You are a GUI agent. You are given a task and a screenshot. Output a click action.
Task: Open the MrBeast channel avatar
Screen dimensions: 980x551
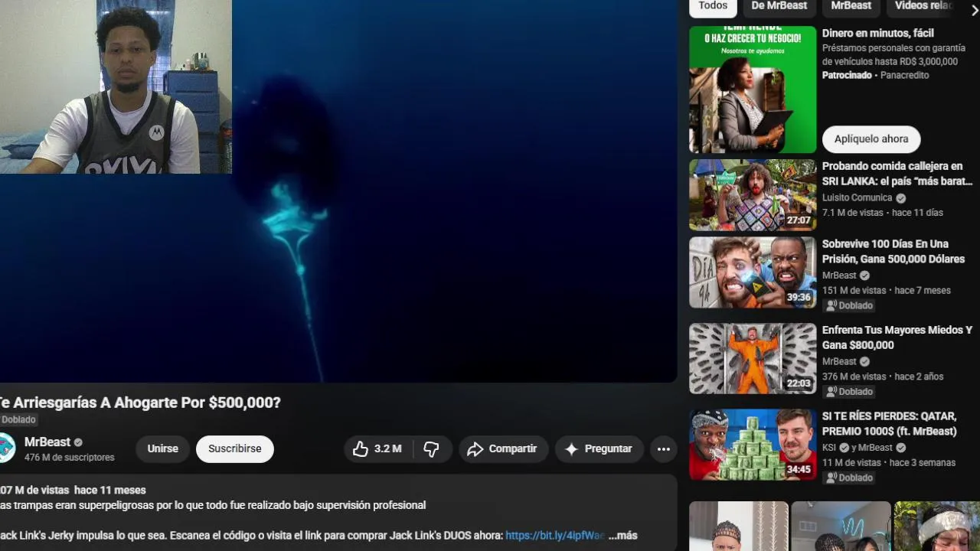coord(6,448)
